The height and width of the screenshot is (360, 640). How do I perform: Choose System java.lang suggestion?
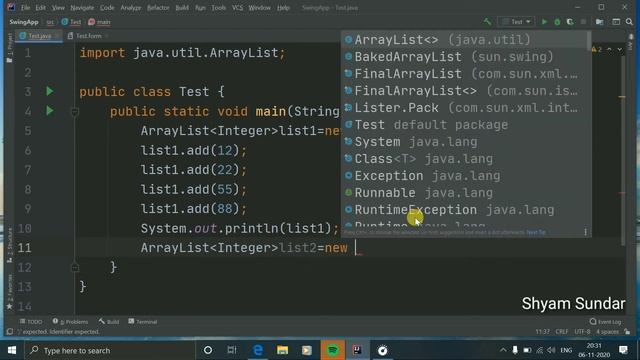coord(464,142)
